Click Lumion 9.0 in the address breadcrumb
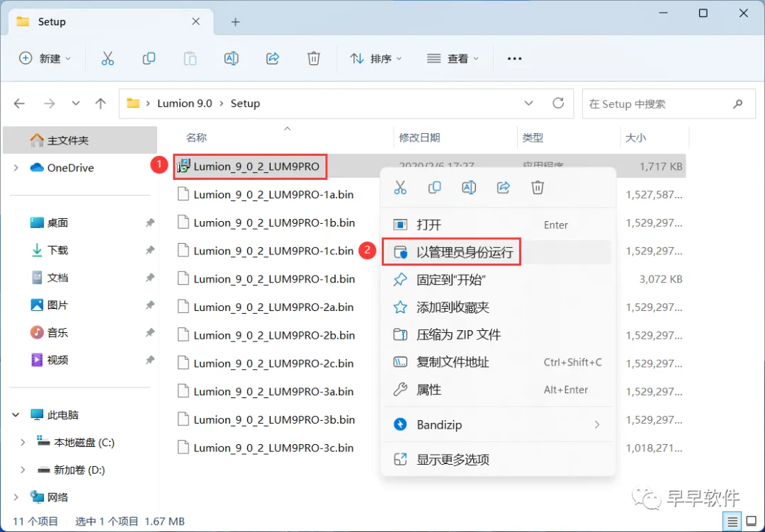 pyautogui.click(x=184, y=103)
